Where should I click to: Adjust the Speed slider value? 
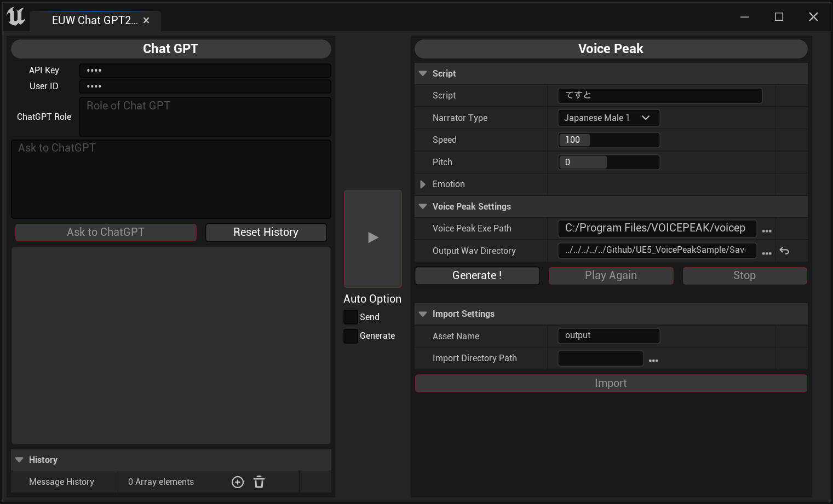[x=608, y=140]
